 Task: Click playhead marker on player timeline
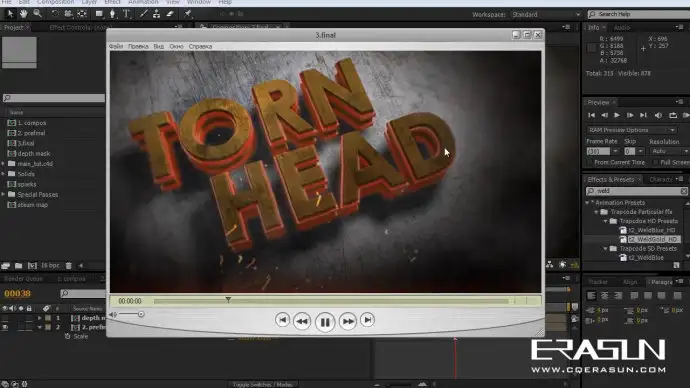click(228, 300)
